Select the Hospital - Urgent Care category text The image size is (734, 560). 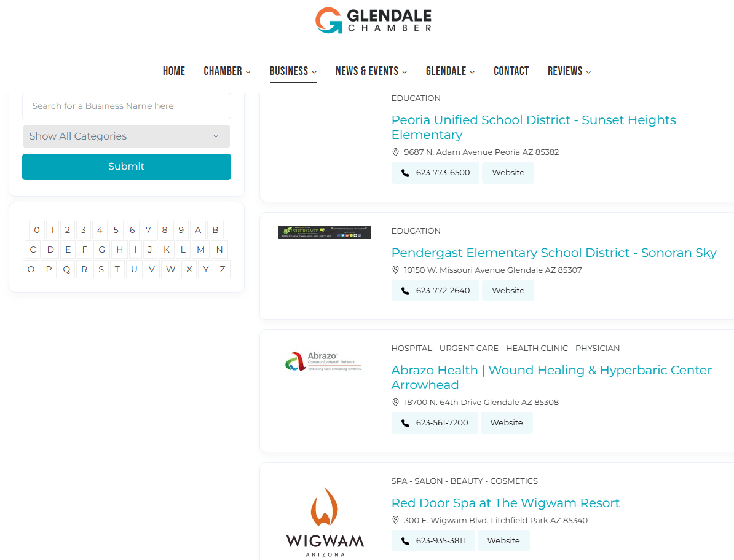pyautogui.click(x=505, y=349)
